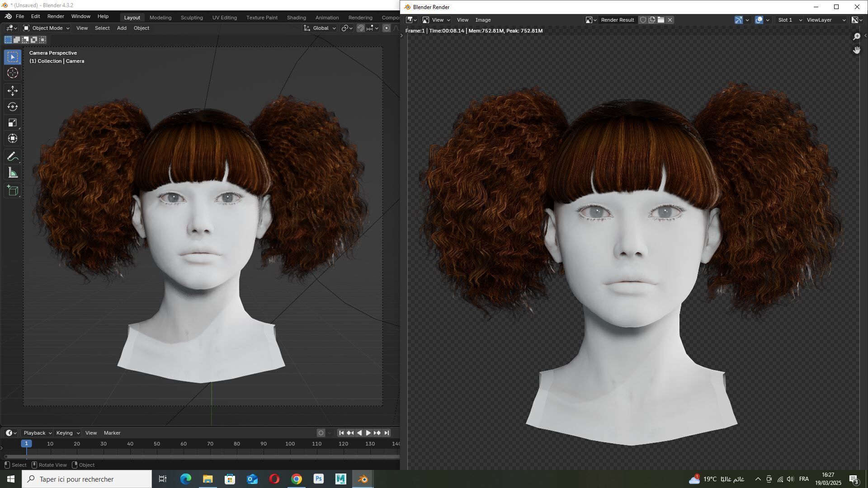Viewport: 868px width, 488px height.
Task: Set selection mode to Intersect
Action: pos(42,40)
